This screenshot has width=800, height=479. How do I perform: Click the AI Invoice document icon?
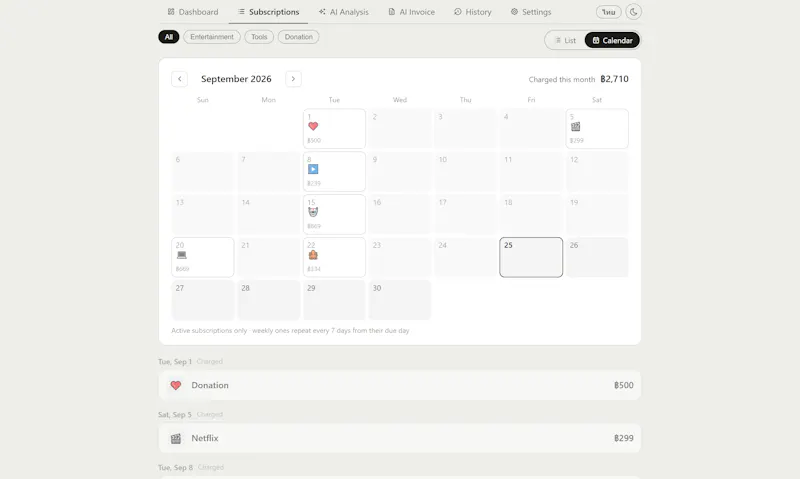(391, 11)
